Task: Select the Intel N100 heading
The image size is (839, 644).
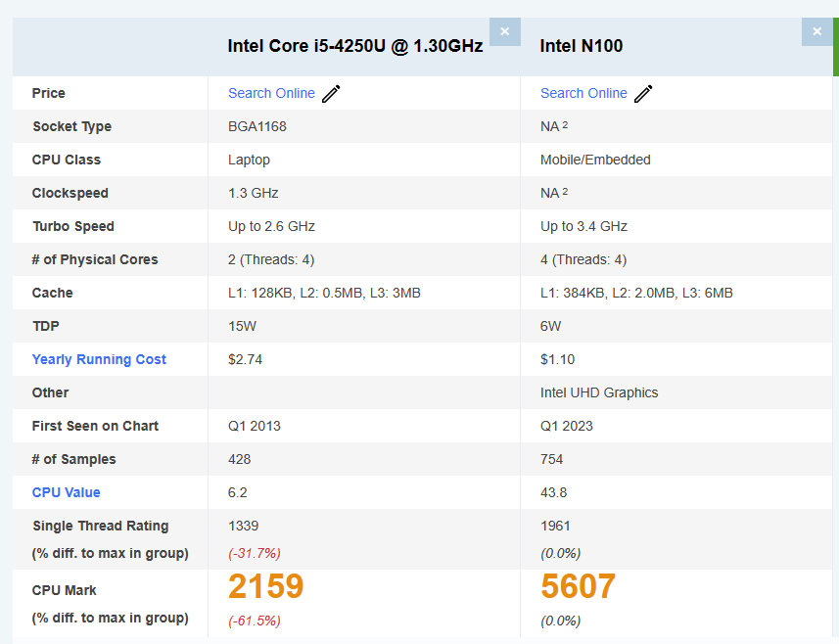Action: [x=582, y=46]
